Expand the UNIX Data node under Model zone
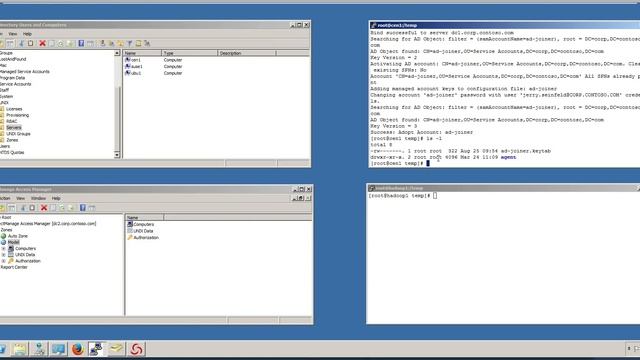Viewport: 640px width, 360px height. coord(4,255)
